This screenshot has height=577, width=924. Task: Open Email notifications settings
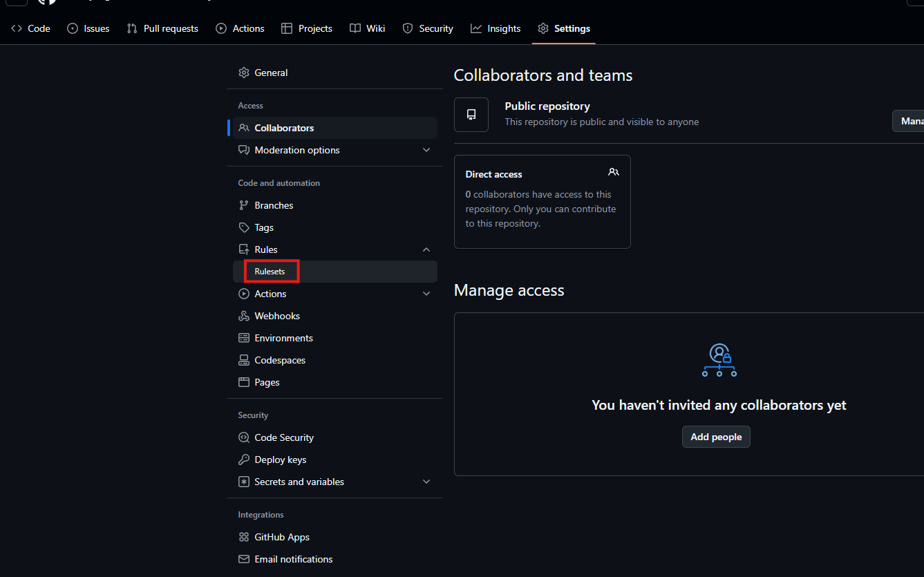[335, 559]
